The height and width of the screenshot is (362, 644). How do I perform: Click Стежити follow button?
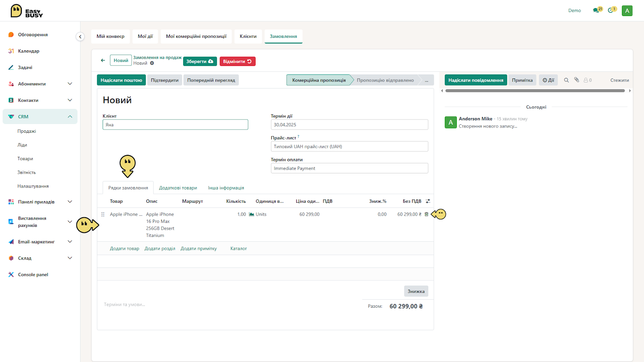coord(619,80)
